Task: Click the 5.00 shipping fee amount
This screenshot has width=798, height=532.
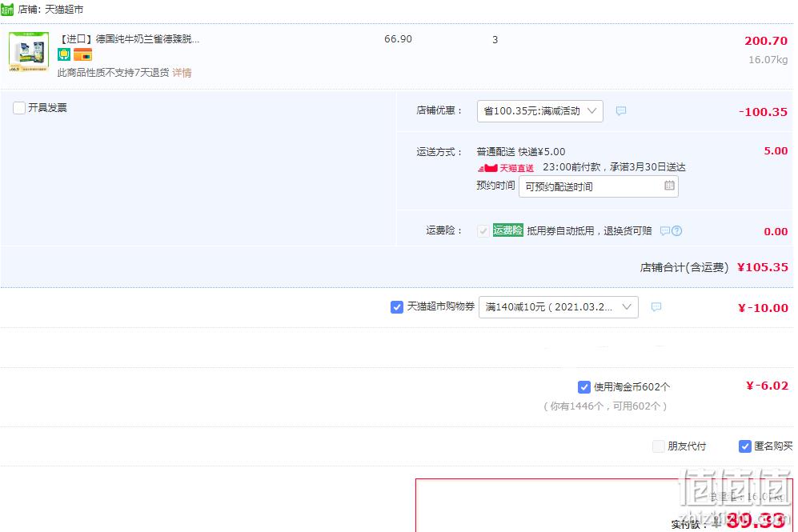Action: click(x=776, y=151)
